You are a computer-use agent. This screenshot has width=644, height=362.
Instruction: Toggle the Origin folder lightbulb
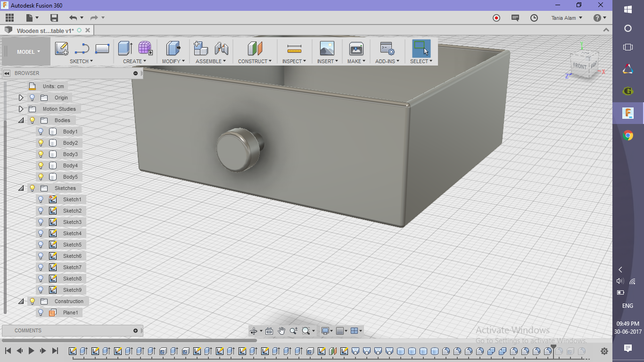[33, 98]
